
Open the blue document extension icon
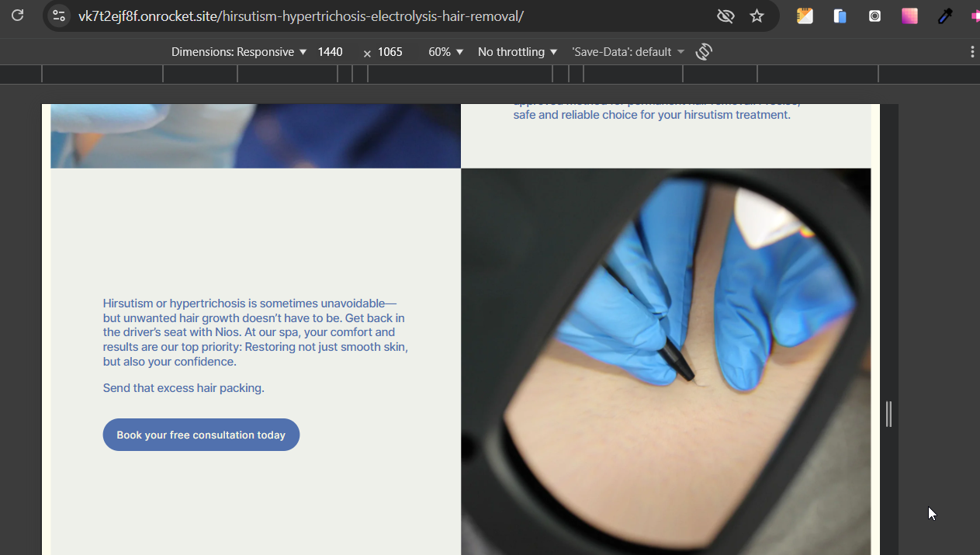click(840, 16)
